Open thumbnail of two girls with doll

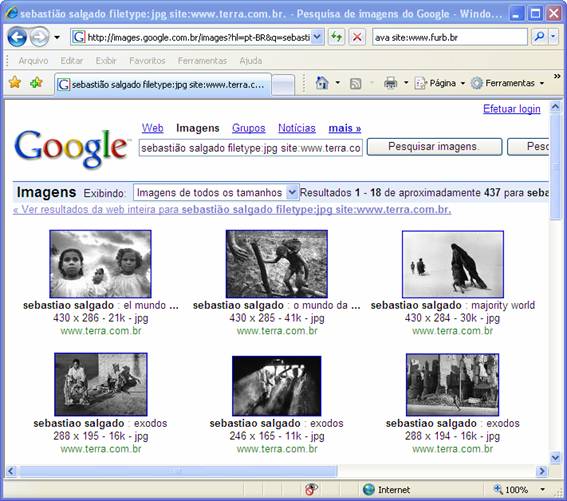coord(101,264)
